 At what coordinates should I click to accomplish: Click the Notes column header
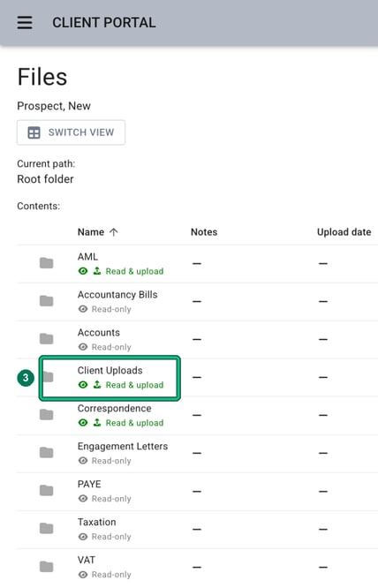click(x=204, y=232)
